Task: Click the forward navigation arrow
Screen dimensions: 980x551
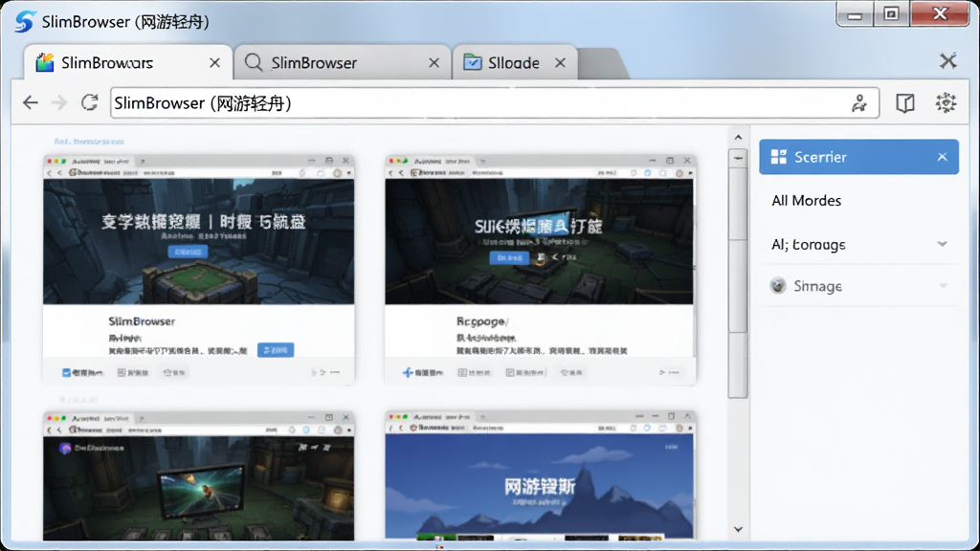Action: pos(59,102)
